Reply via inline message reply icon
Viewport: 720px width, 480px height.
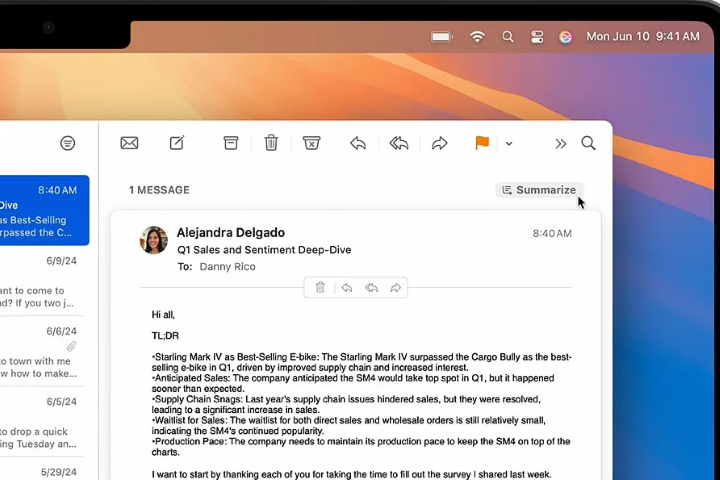tap(347, 288)
